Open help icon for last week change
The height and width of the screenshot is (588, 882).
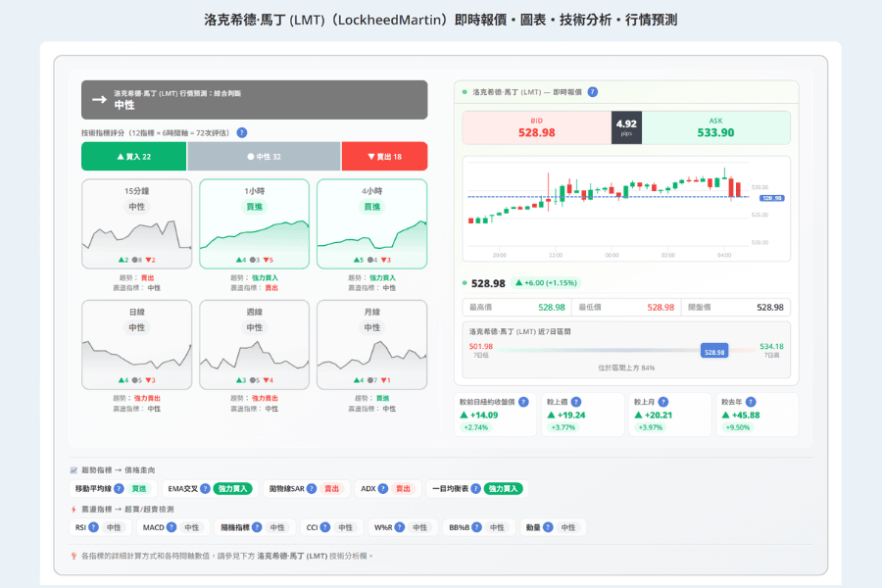pos(576,402)
